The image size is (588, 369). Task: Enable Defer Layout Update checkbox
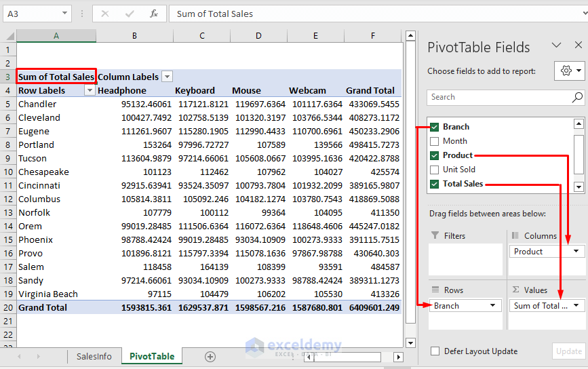pyautogui.click(x=435, y=351)
